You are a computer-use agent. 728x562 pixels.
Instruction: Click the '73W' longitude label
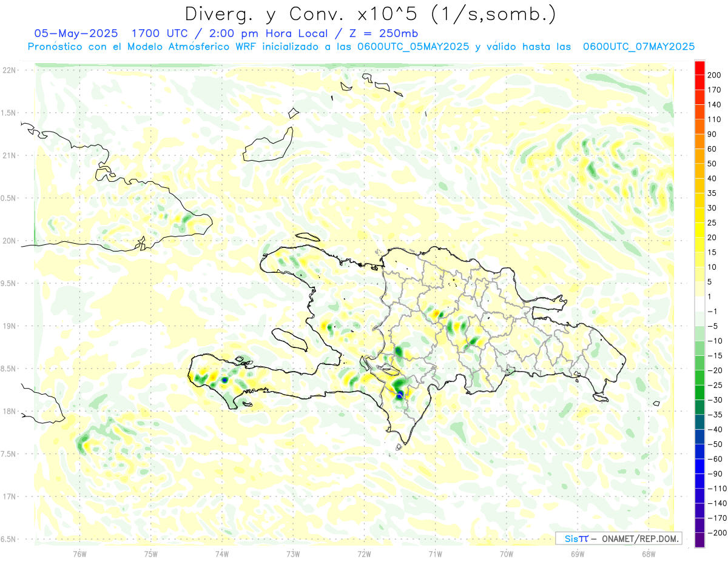click(293, 554)
